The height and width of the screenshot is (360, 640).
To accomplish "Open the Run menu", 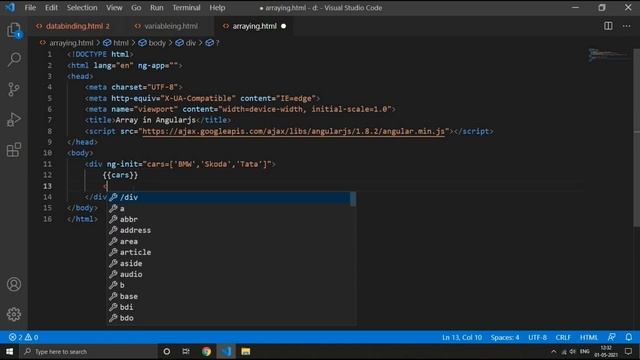I will pos(156,7).
